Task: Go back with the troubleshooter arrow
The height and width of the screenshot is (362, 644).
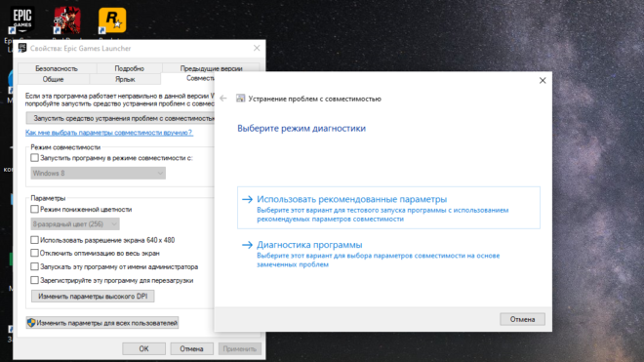Action: pos(223,99)
